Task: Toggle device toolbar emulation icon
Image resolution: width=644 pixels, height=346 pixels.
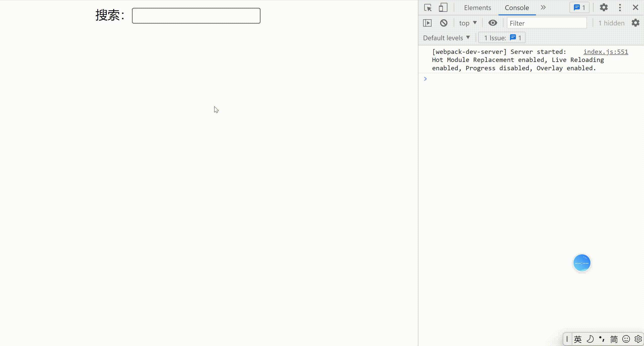Action: coord(443,8)
